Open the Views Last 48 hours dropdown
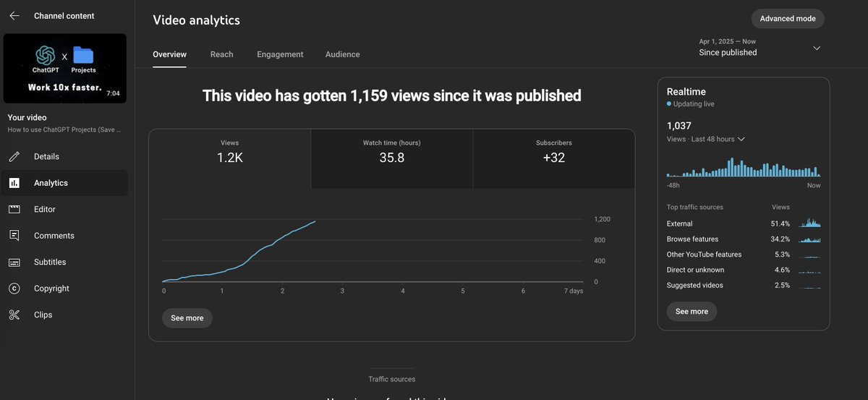The height and width of the screenshot is (400, 868). (x=706, y=139)
